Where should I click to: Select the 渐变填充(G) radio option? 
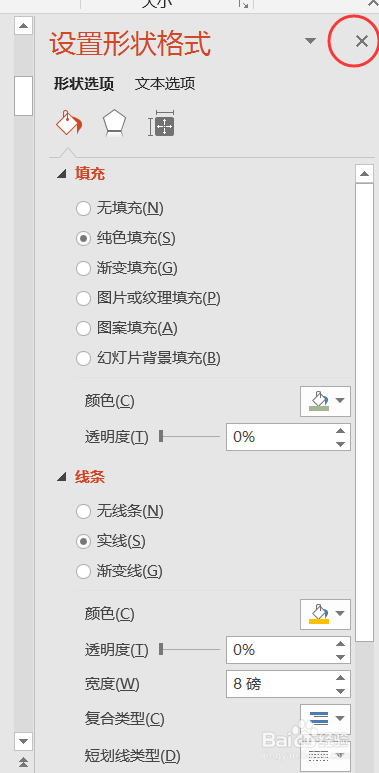83,269
